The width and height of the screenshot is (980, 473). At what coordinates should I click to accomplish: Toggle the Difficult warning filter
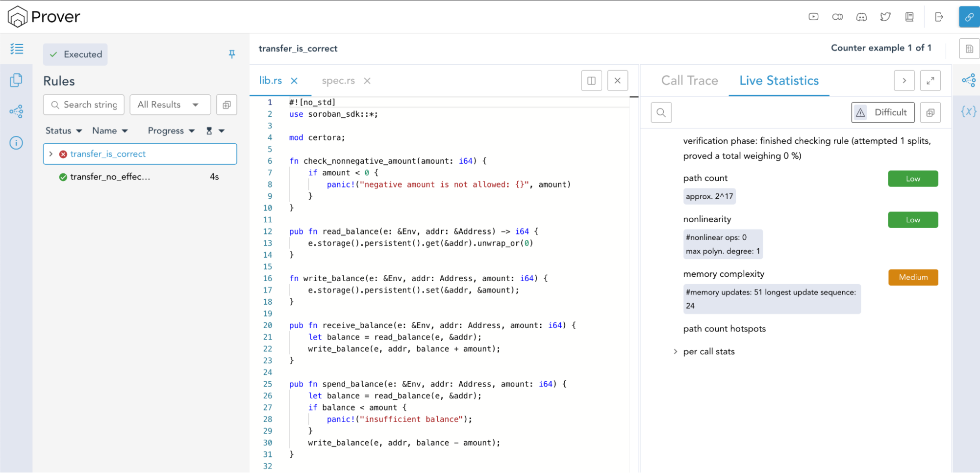point(882,112)
